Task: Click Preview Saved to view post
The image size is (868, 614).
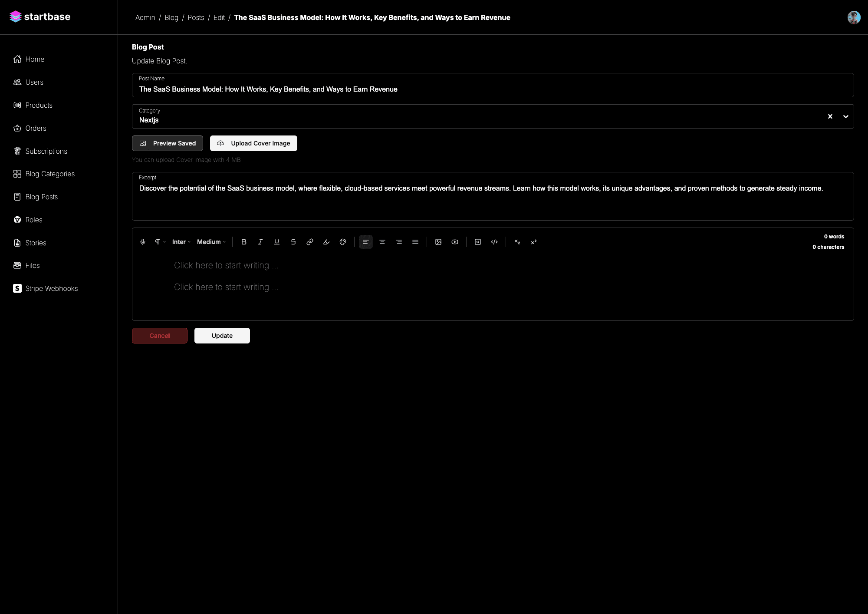Action: pyautogui.click(x=168, y=143)
